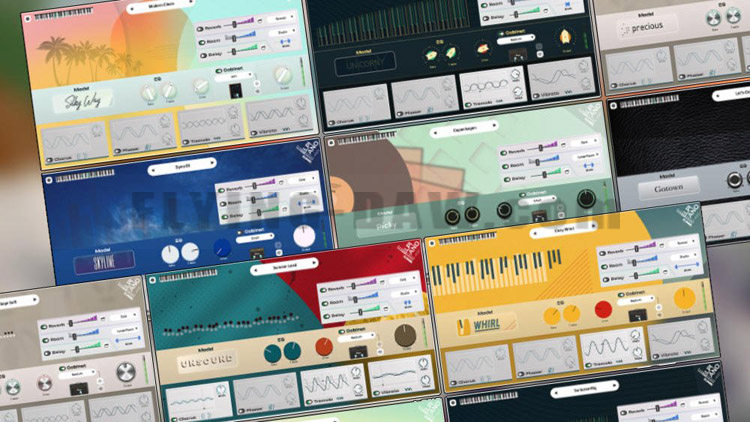Click Room level slider in Unsound panel
750x422 pixels.
(x=364, y=299)
